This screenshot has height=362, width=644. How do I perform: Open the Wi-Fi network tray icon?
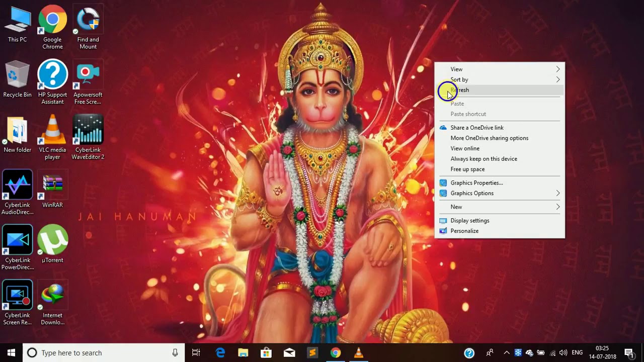point(553,353)
